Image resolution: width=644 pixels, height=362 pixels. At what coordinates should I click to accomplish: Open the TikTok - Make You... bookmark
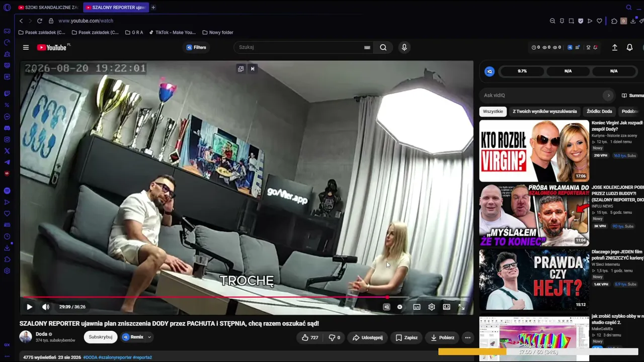point(172,32)
